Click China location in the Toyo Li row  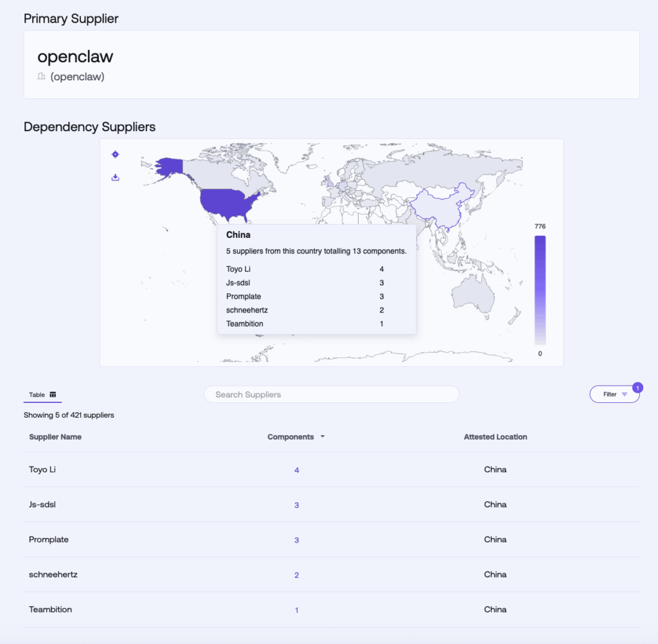coord(495,469)
